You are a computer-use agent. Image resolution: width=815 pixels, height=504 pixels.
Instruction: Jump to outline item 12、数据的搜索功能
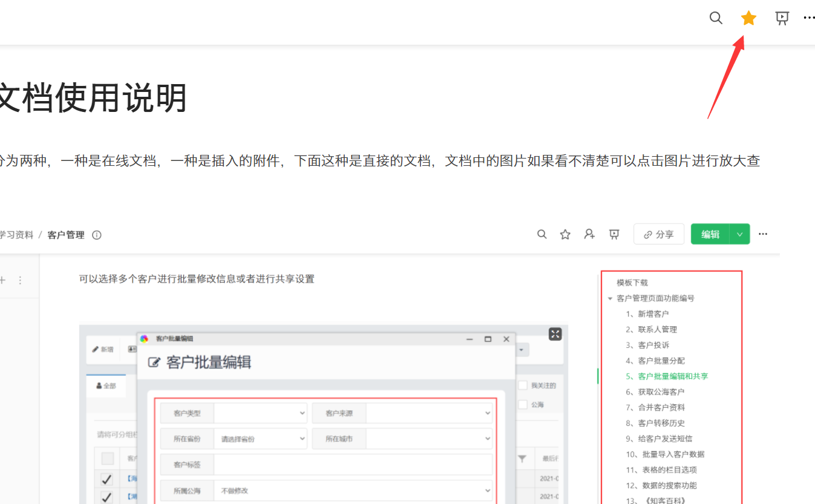click(x=661, y=485)
